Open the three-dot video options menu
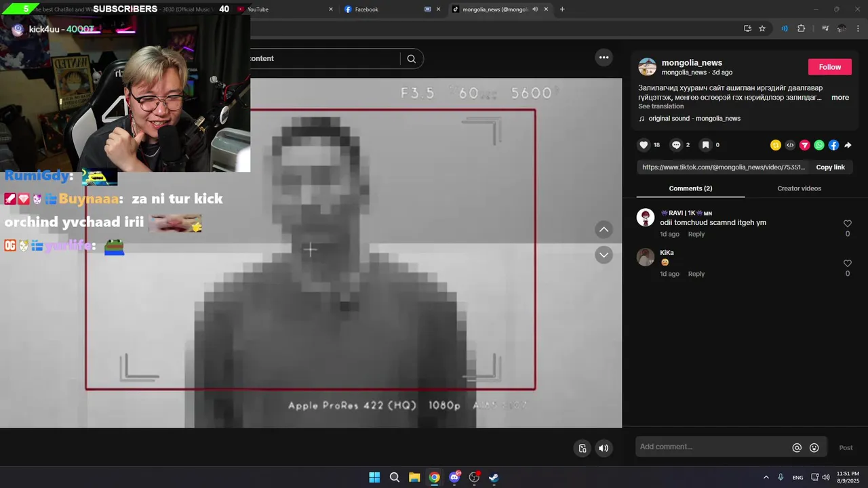Viewport: 868px width, 488px height. (x=604, y=58)
